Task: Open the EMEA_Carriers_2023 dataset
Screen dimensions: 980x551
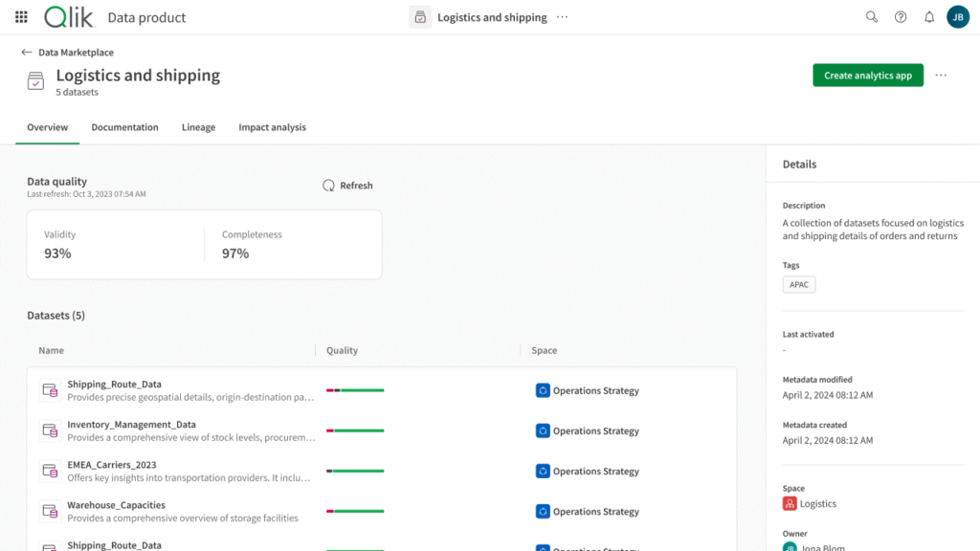Action: point(112,465)
